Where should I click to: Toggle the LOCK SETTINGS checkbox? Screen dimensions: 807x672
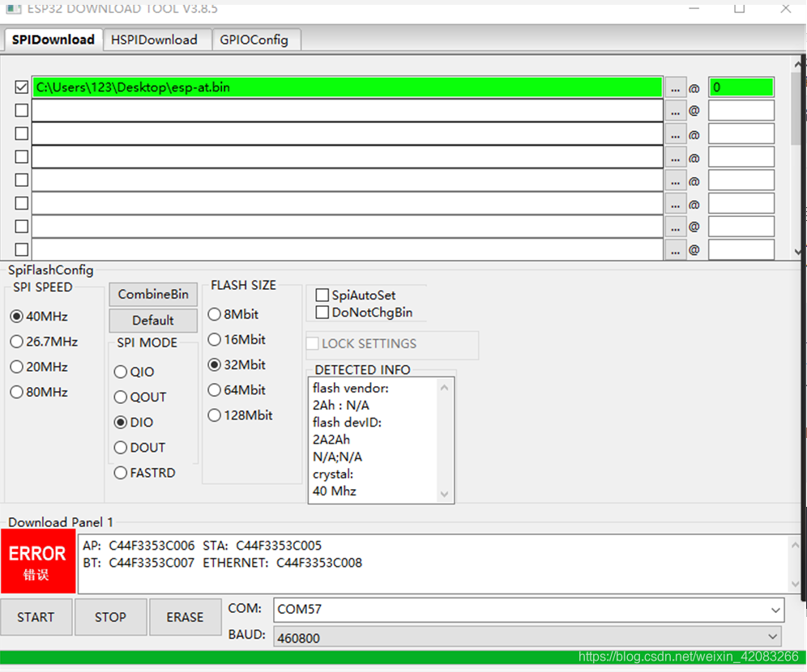(x=313, y=343)
